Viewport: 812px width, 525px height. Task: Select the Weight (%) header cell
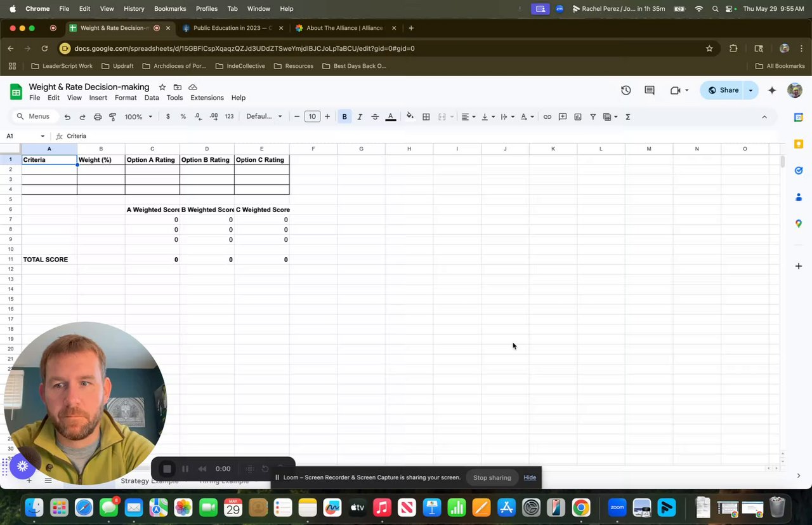[101, 160]
